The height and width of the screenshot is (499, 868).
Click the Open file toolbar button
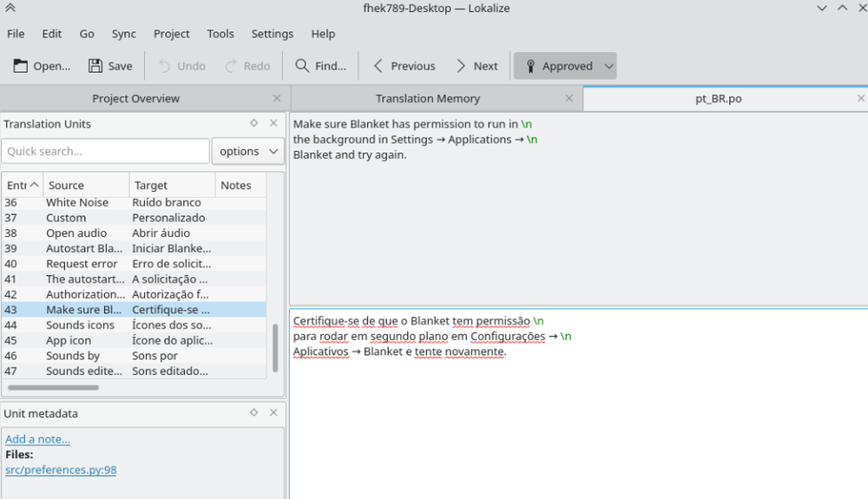coord(42,66)
